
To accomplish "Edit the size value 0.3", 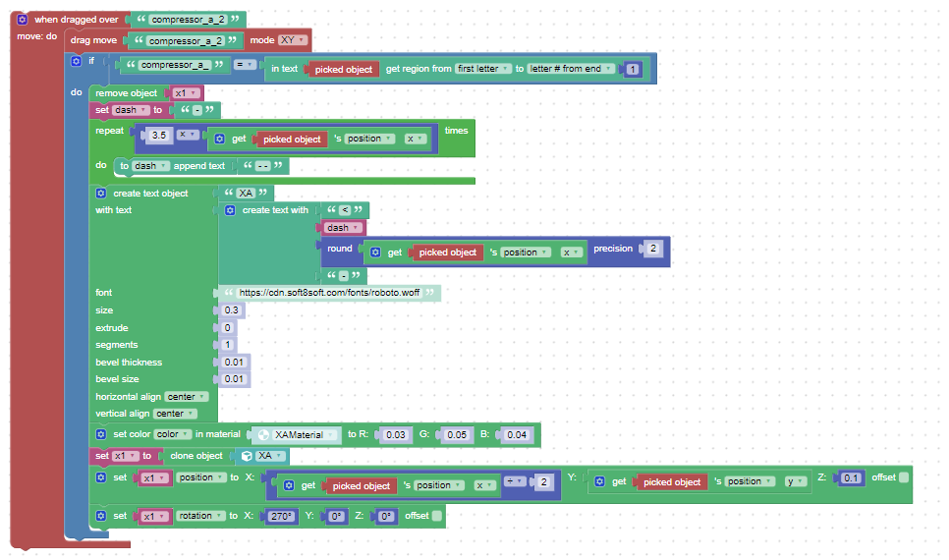I will 231,310.
